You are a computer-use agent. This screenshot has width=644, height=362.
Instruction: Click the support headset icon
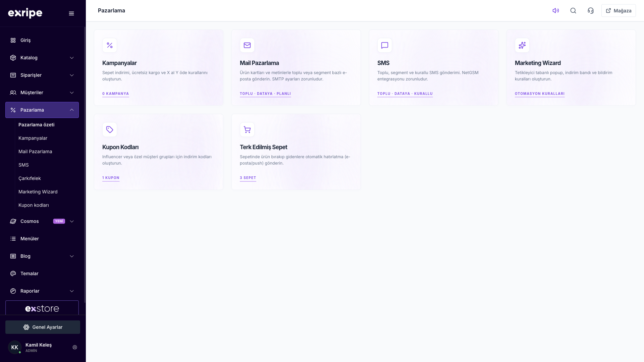coord(591,11)
